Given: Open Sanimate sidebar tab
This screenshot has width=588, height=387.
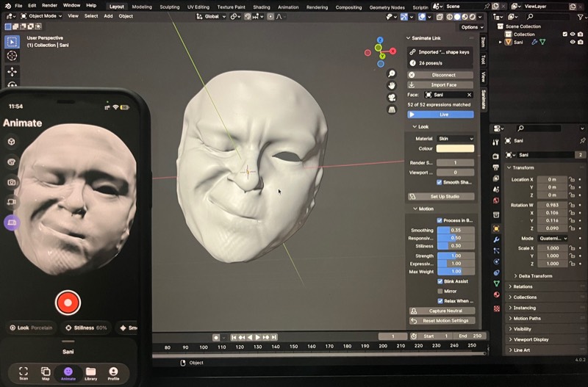Looking at the screenshot, I should click(x=484, y=100).
